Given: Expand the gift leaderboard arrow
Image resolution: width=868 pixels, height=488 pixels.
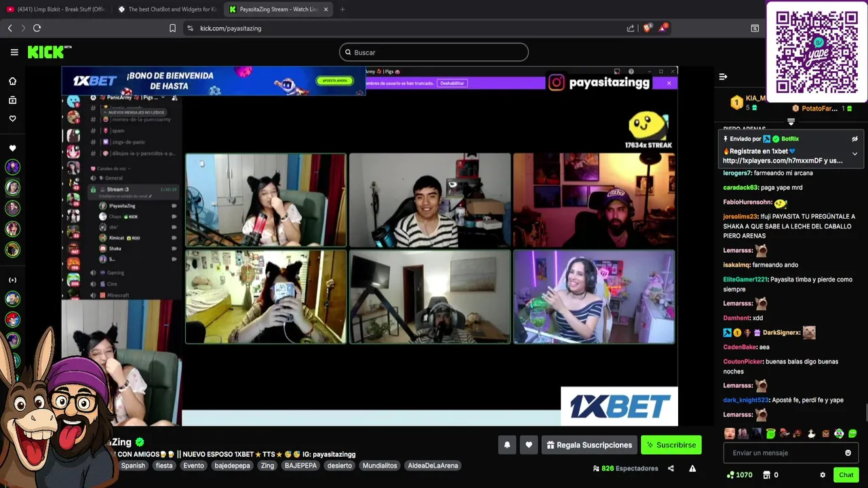Looking at the screenshot, I should click(791, 122).
